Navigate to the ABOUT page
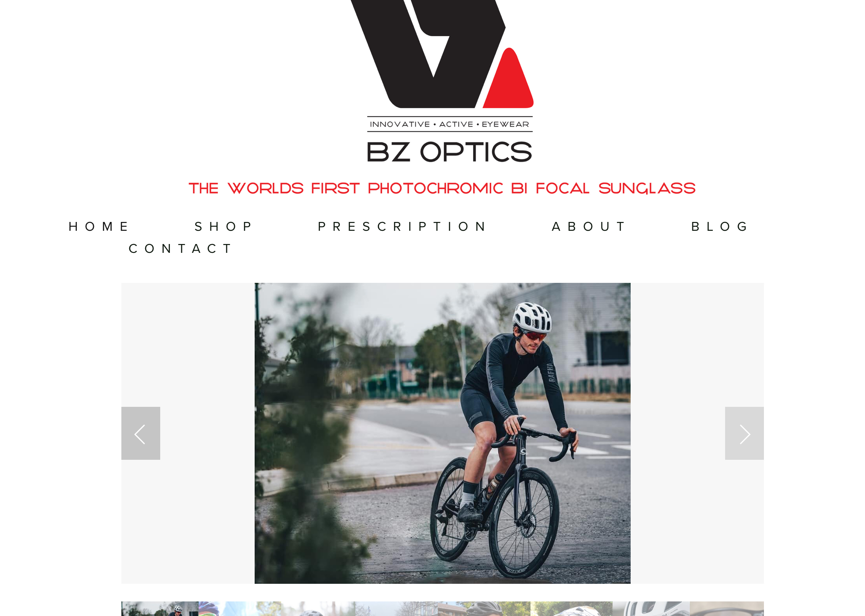Viewport: 865px width, 616px height. pos(589,226)
